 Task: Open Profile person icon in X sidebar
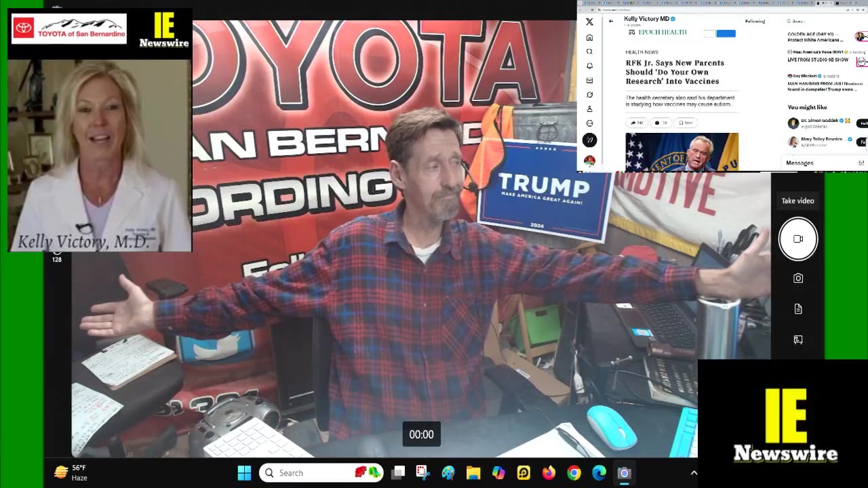click(589, 108)
